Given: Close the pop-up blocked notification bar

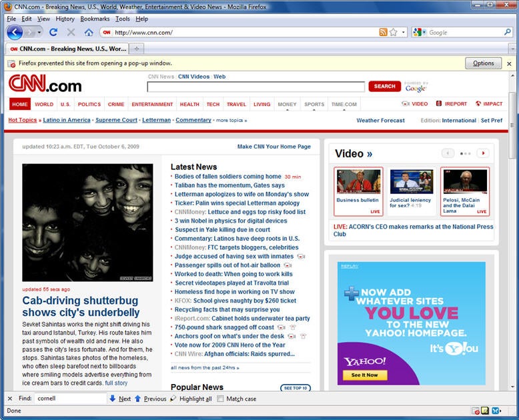Looking at the screenshot, I should point(509,63).
